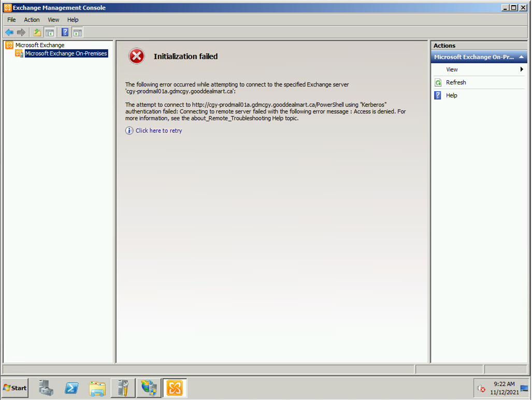Close the Exchange Management Console window

[523, 7]
